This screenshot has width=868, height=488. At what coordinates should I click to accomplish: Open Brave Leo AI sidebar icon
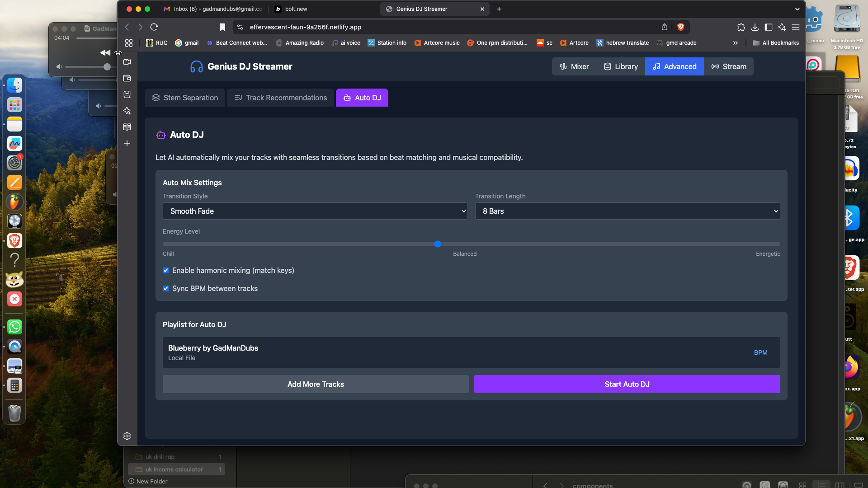point(127,111)
